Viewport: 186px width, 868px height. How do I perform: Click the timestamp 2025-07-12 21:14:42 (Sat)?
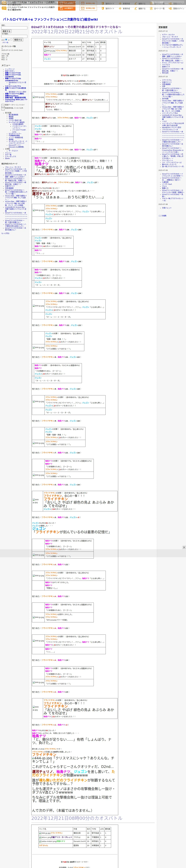[12, 50]
